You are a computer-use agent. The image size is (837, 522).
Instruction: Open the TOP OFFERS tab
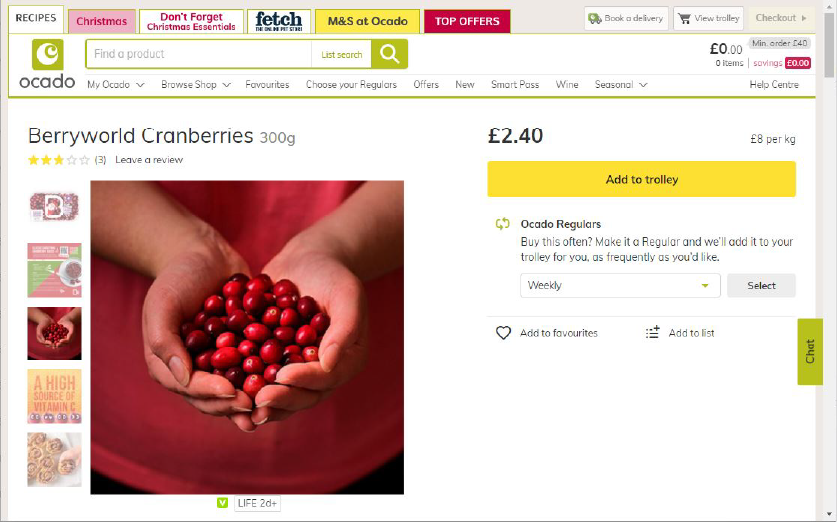click(467, 21)
